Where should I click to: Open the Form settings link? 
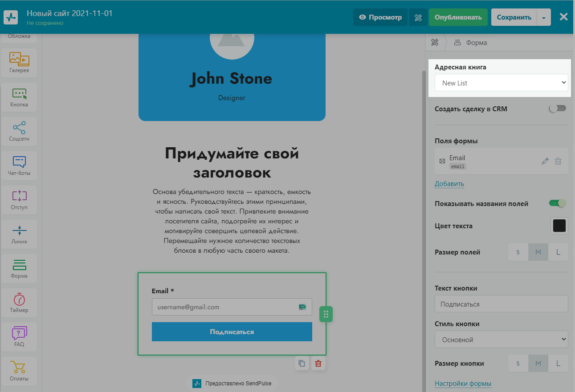click(x=463, y=384)
